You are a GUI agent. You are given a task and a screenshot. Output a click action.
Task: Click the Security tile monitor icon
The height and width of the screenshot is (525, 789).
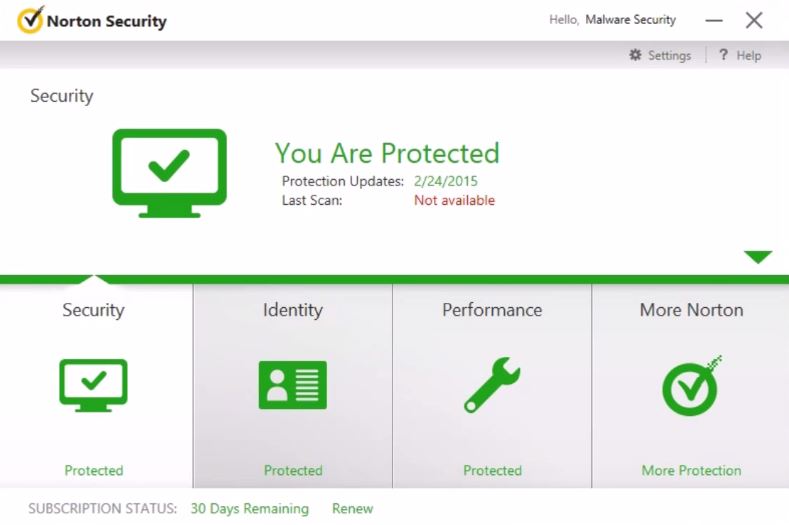(93, 385)
